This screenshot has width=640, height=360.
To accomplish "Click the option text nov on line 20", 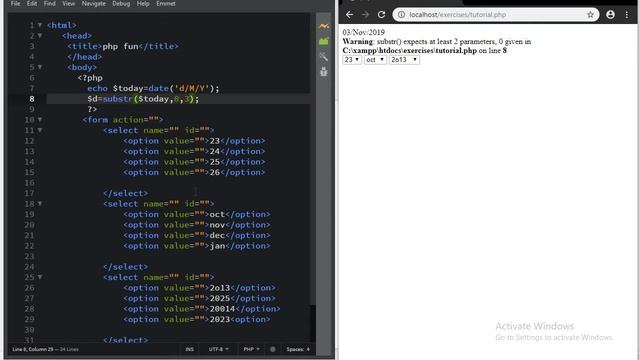I will pos(217,225).
